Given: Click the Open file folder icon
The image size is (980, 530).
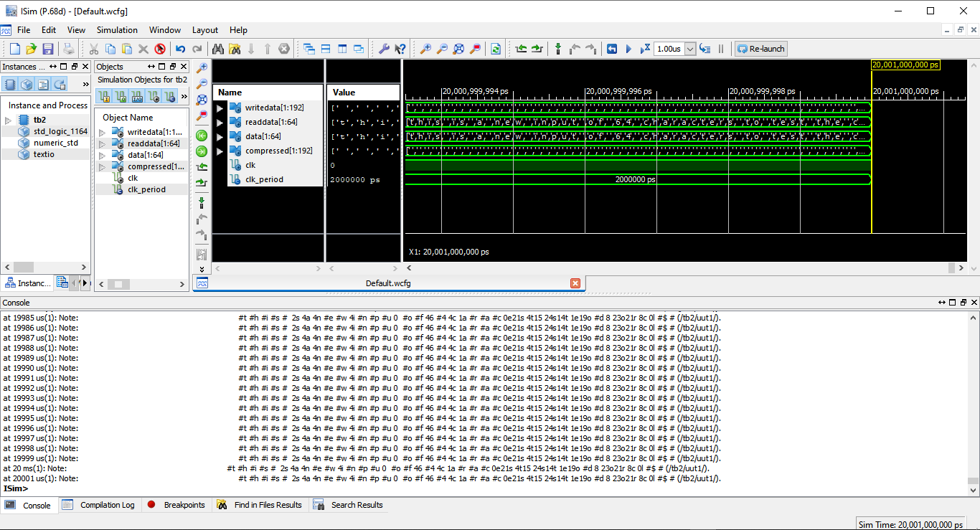Looking at the screenshot, I should (31, 49).
